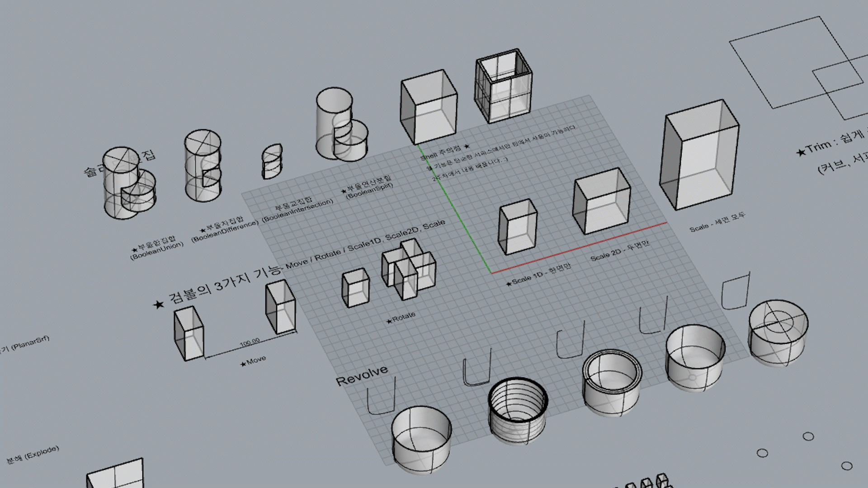Click the closed revolved cup on the far right
Screen dimensions: 868x488
coord(778,332)
